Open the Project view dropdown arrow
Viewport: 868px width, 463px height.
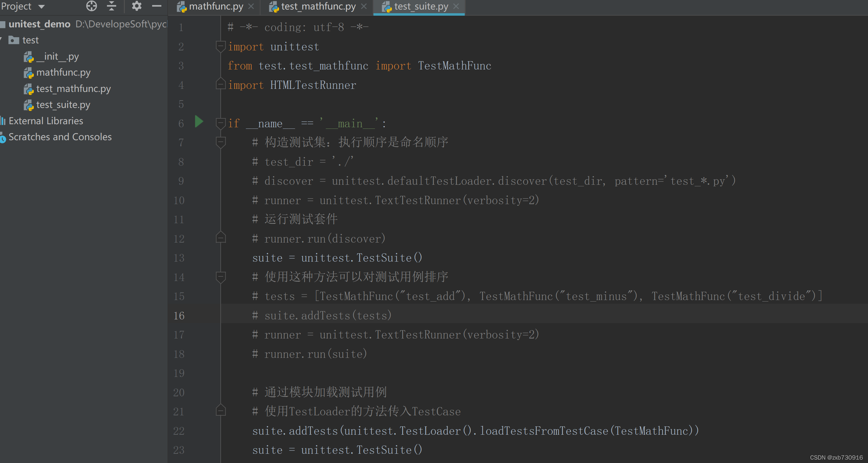point(41,6)
